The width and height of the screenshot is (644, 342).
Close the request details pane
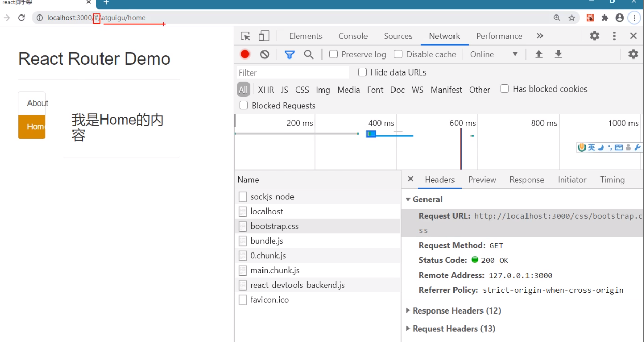411,179
